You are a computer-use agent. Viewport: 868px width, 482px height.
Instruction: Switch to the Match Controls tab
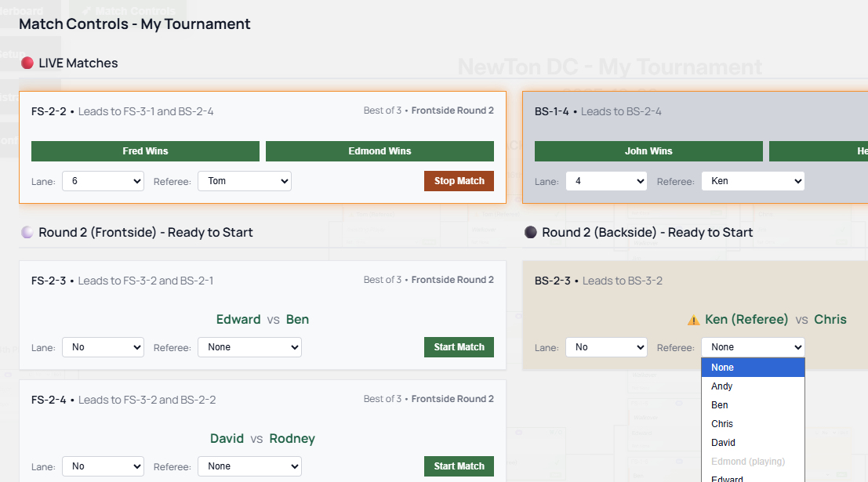coord(136,10)
